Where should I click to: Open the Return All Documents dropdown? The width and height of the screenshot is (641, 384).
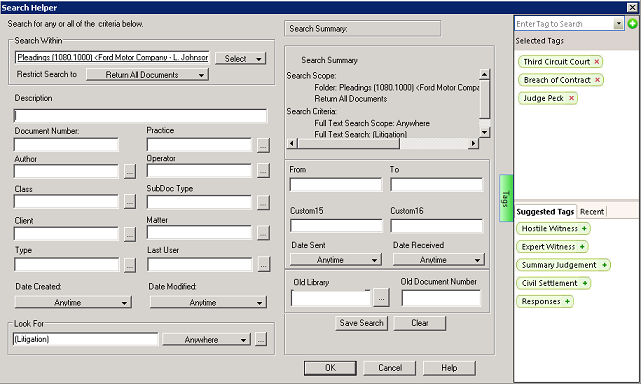(x=148, y=75)
